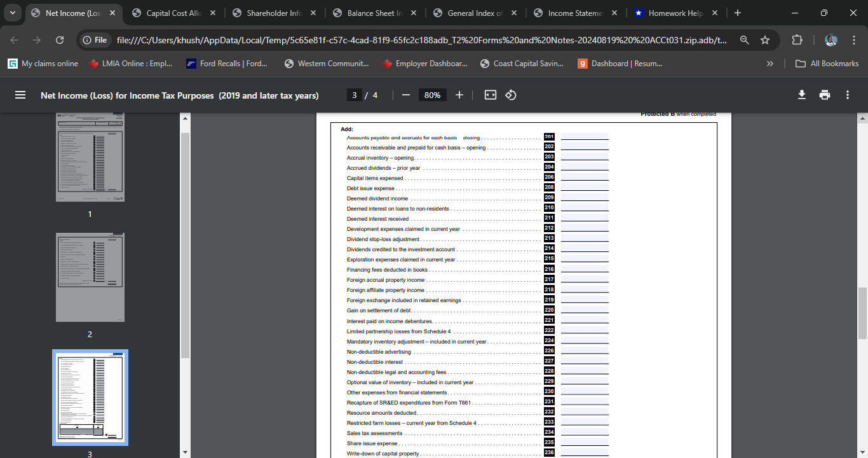Screen dimensions: 868x458
Task: Open the Chrome profile avatar
Action: [831, 40]
